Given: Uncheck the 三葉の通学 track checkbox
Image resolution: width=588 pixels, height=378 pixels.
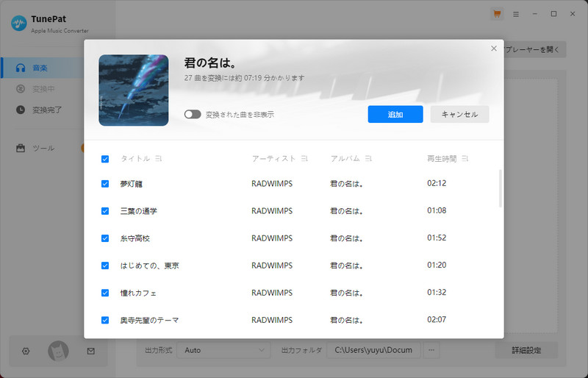Looking at the screenshot, I should pyautogui.click(x=105, y=211).
